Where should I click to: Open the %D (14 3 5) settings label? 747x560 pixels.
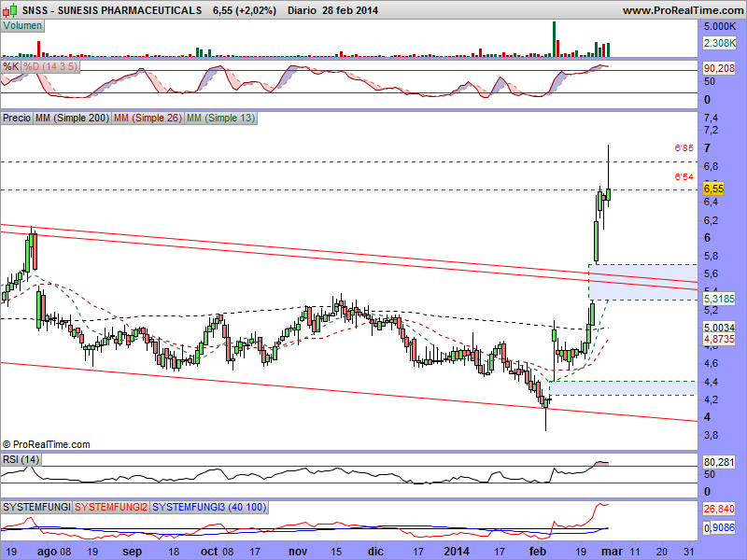51,67
